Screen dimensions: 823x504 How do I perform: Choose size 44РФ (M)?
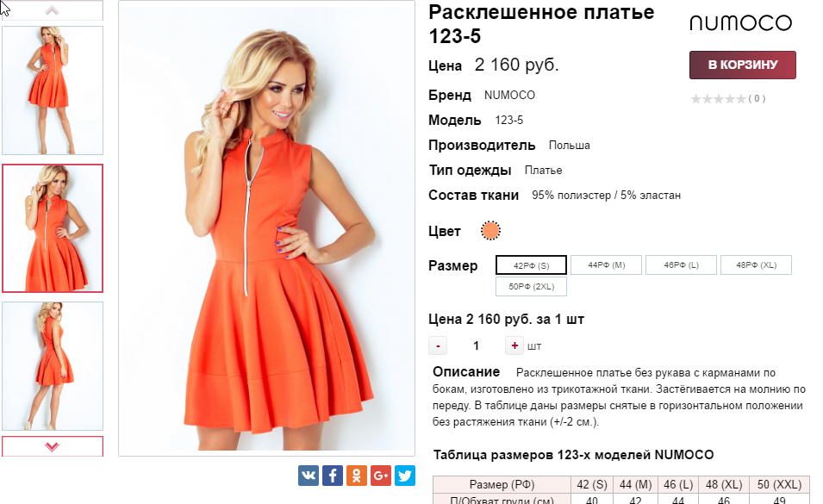click(606, 264)
